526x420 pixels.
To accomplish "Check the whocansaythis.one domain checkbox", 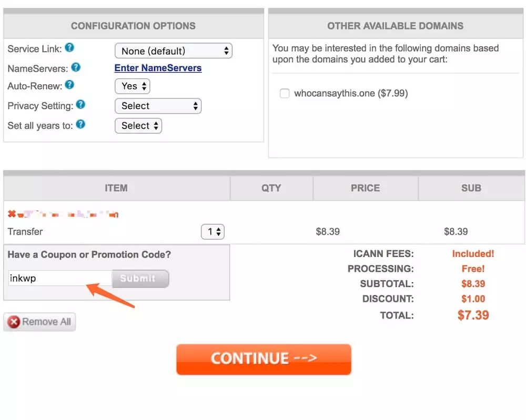I will (x=285, y=94).
